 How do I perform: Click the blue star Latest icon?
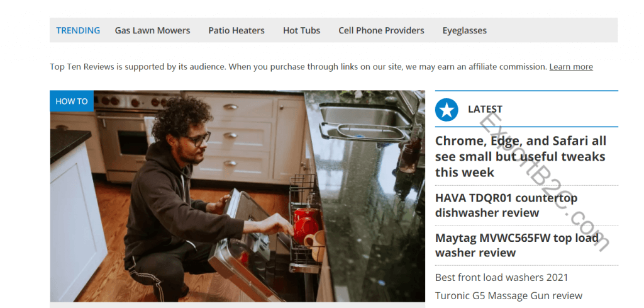(447, 110)
